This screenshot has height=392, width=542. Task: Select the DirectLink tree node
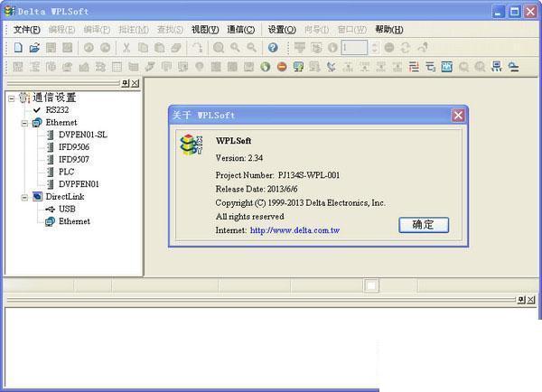[65, 197]
